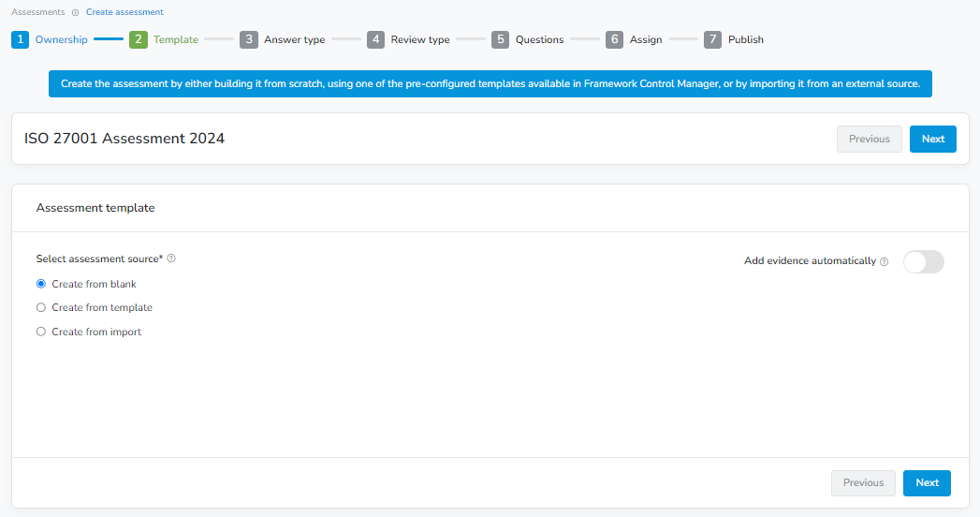Click step 3 number badge
This screenshot has width=980, height=517.
click(248, 39)
